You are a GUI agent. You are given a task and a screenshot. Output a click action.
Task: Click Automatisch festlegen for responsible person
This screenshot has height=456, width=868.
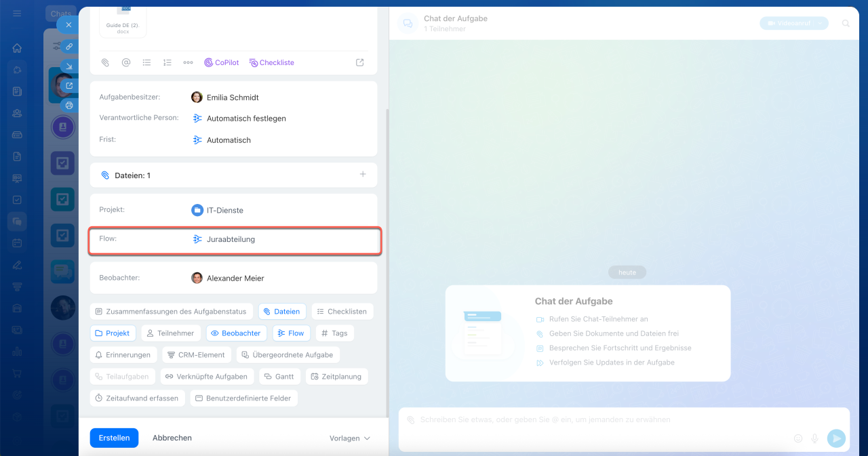click(x=239, y=119)
